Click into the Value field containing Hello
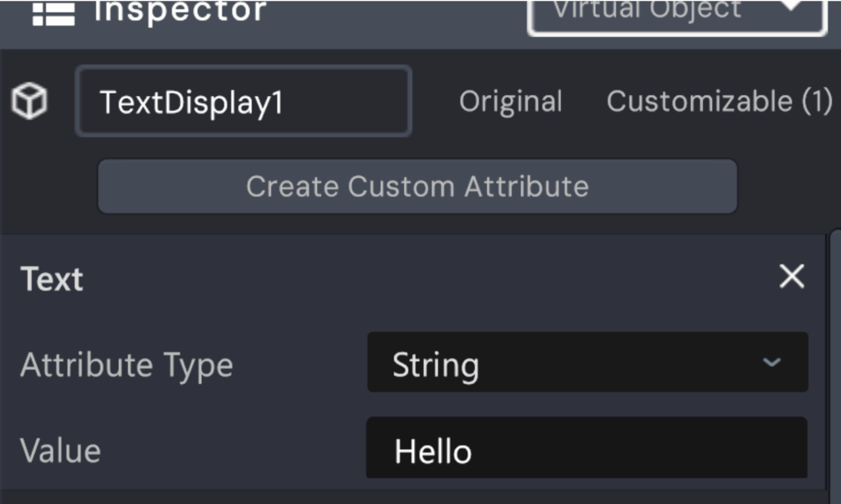Image resolution: width=841 pixels, height=504 pixels. pyautogui.click(x=586, y=448)
